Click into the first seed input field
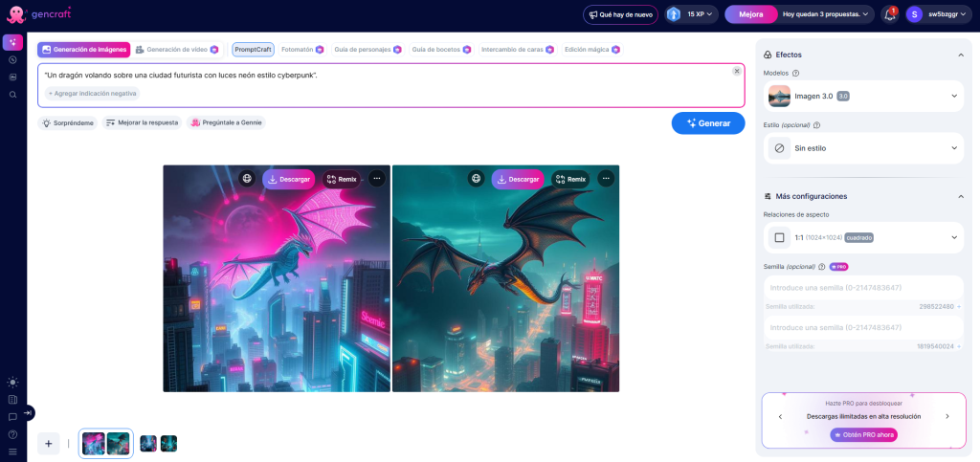980x462 pixels. pos(863,288)
